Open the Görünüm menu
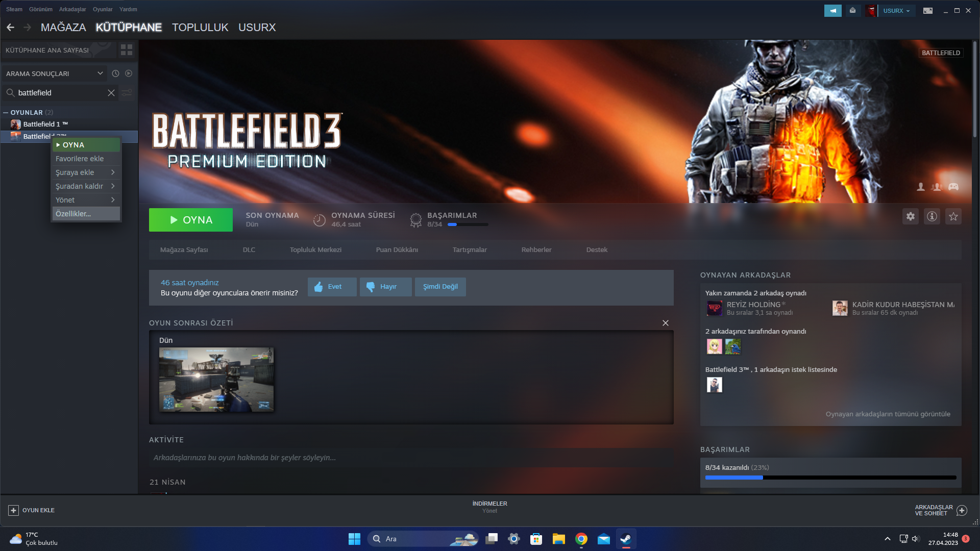The width and height of the screenshot is (980, 551). click(41, 9)
